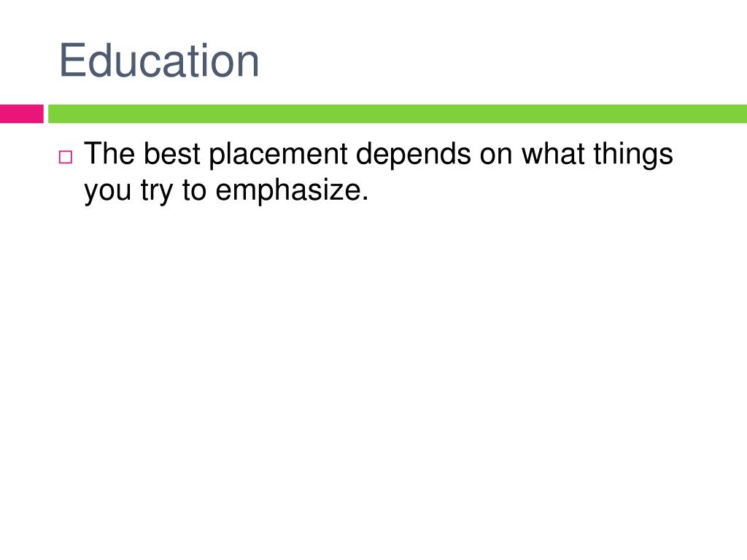Click the word "on" in the first line
747x560 pixels.
point(496,155)
